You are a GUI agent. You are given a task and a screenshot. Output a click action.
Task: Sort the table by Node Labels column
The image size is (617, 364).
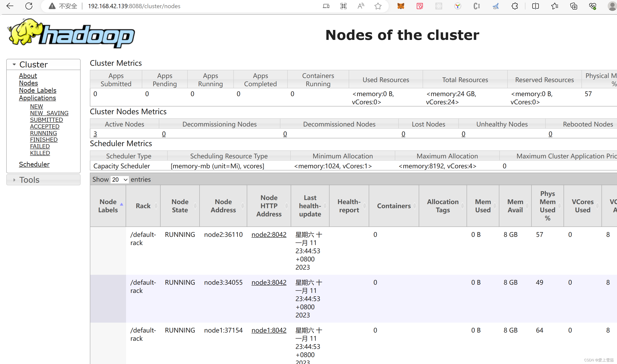108,206
